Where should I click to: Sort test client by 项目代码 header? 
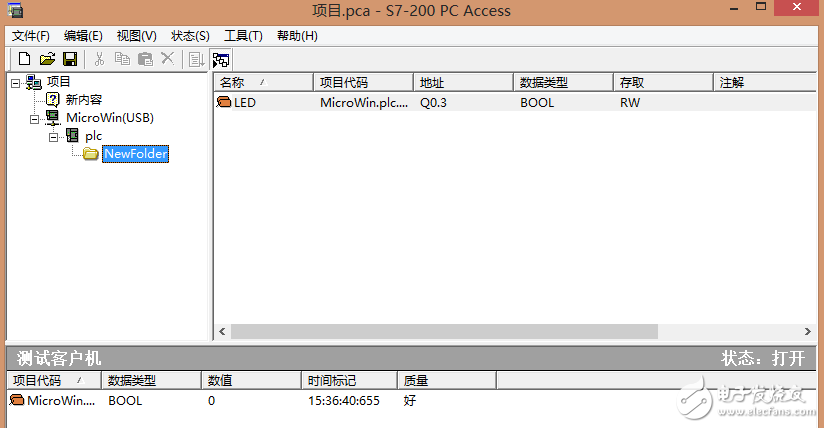(x=54, y=380)
